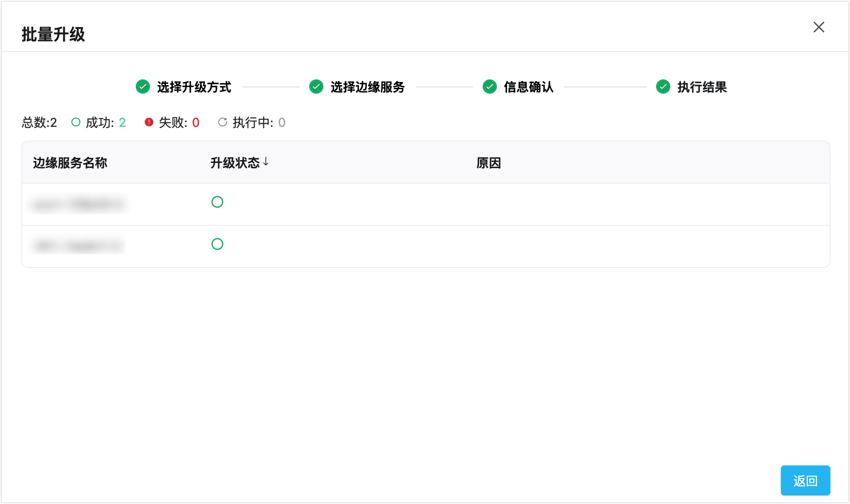Click the spinning refresh icon beside 执行中
The width and height of the screenshot is (850, 504).
(x=223, y=122)
